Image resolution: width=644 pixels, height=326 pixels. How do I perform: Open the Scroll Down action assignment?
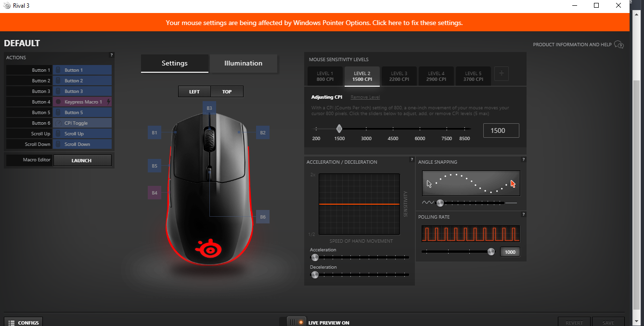tap(82, 144)
